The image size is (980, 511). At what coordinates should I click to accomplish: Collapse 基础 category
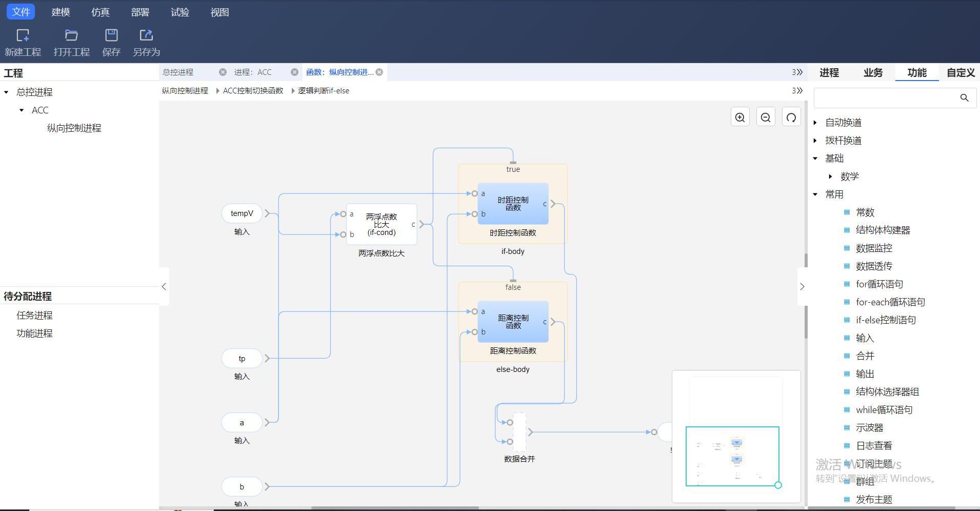click(815, 159)
